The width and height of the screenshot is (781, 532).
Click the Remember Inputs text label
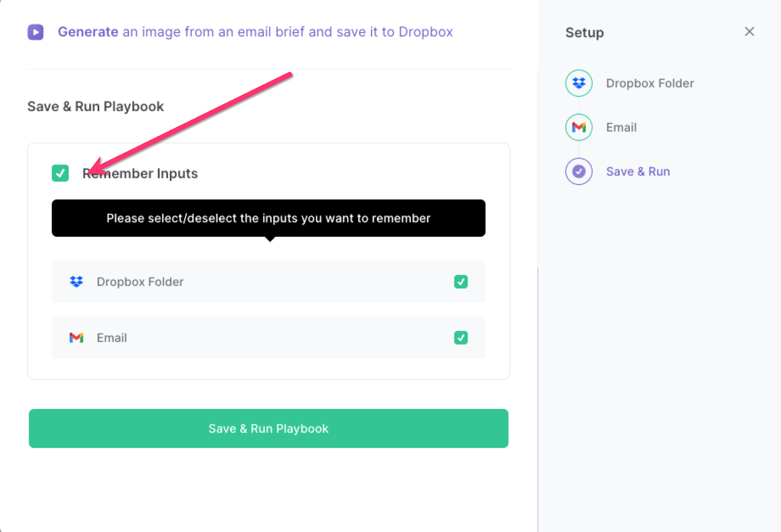[140, 173]
